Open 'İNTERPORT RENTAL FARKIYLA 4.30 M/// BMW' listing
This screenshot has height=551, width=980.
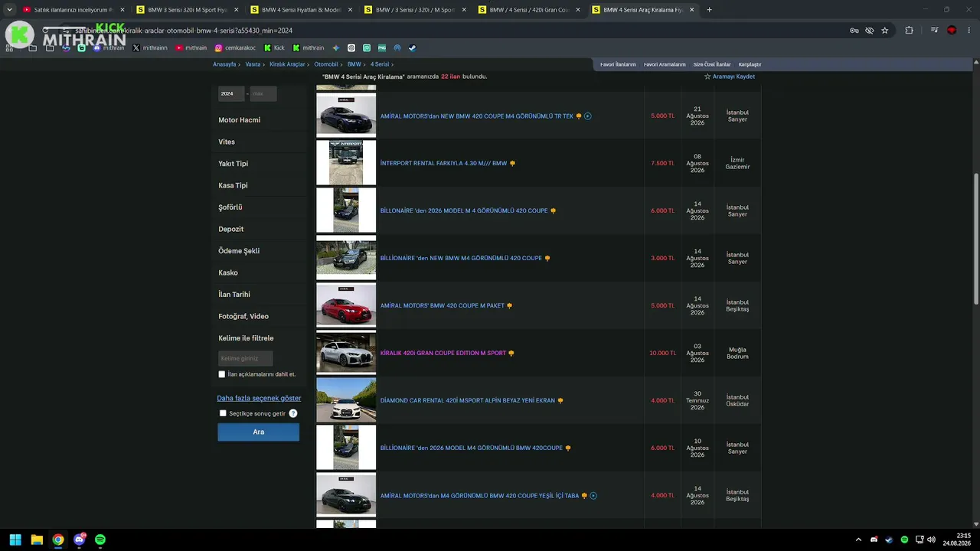tap(443, 163)
